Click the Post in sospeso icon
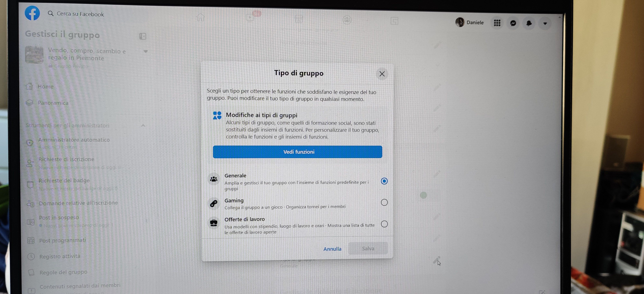The image size is (644, 294). click(31, 222)
